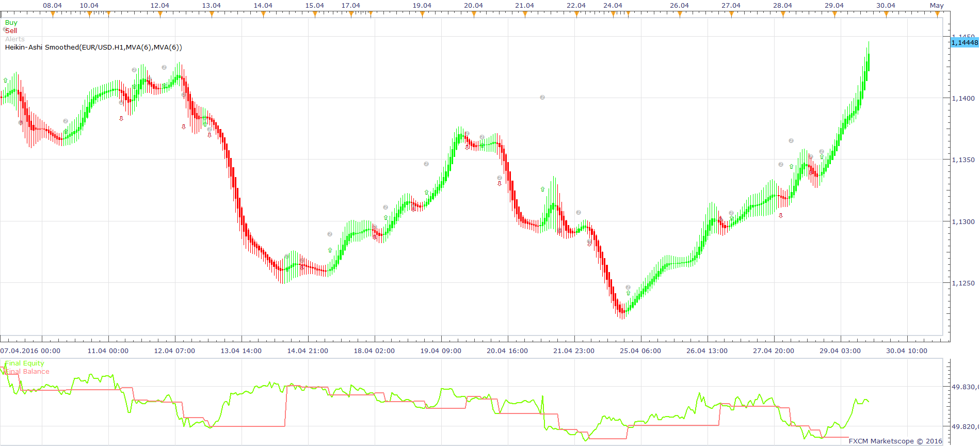The width and height of the screenshot is (980, 446).
Task: Click the orange day marker under 08.04
Action: [x=53, y=14]
